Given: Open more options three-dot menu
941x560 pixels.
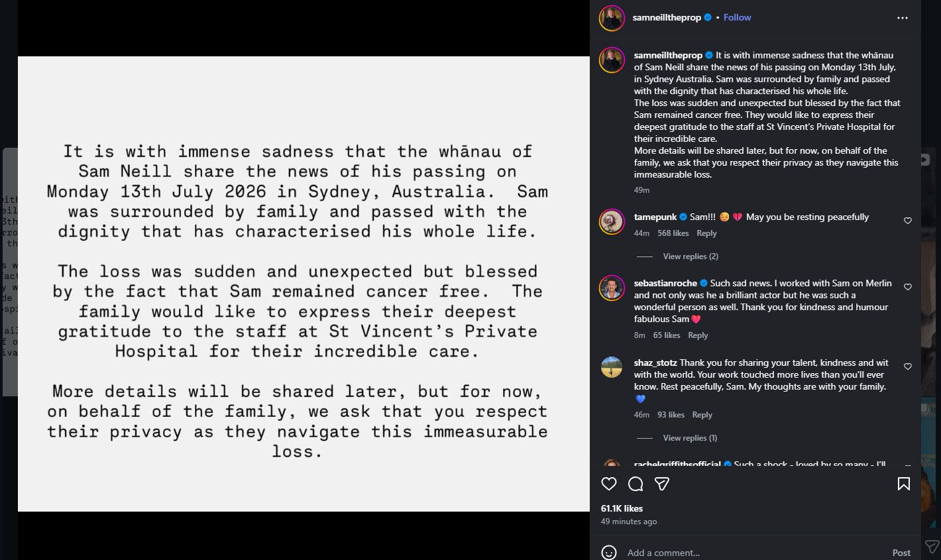Looking at the screenshot, I should click(902, 18).
